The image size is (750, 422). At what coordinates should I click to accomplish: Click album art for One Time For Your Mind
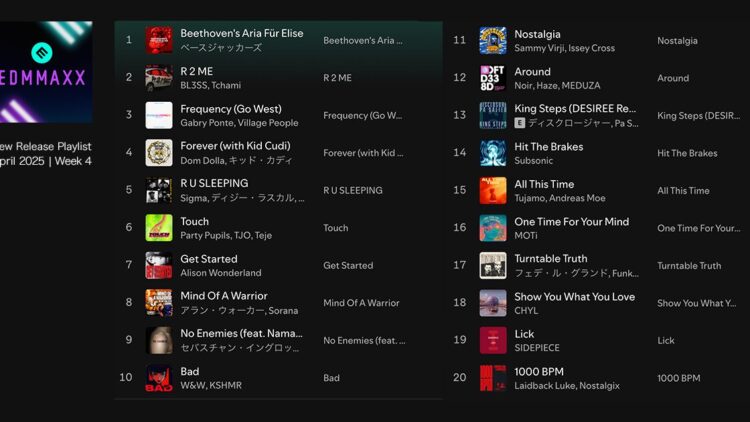(493, 228)
